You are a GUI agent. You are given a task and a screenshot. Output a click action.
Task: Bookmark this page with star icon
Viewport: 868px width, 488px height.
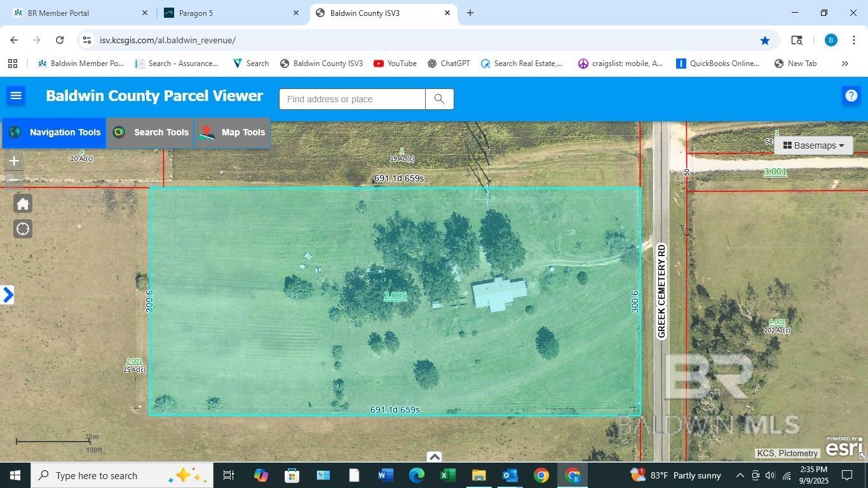click(765, 40)
